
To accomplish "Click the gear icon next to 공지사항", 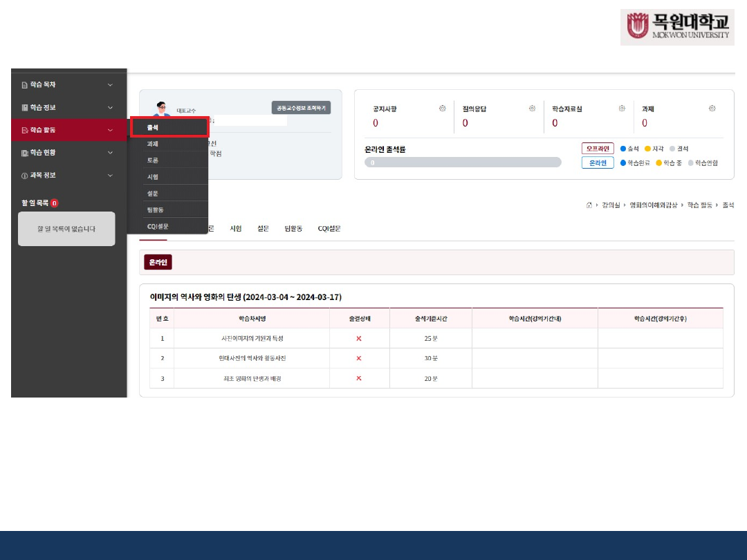I will [x=442, y=109].
